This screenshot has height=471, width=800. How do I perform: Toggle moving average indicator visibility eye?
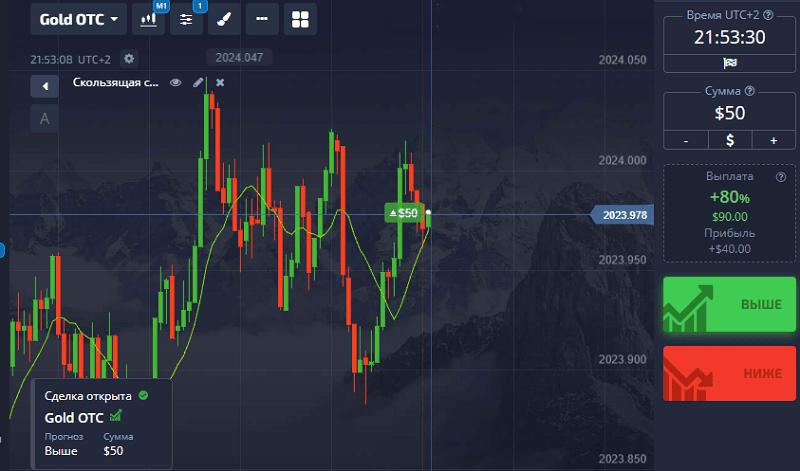pos(176,83)
